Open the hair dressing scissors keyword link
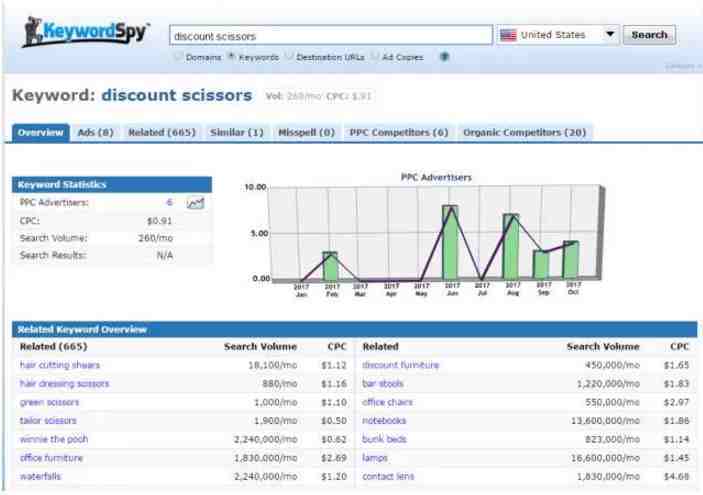Viewport: 703px width, 495px height. pyautogui.click(x=65, y=384)
